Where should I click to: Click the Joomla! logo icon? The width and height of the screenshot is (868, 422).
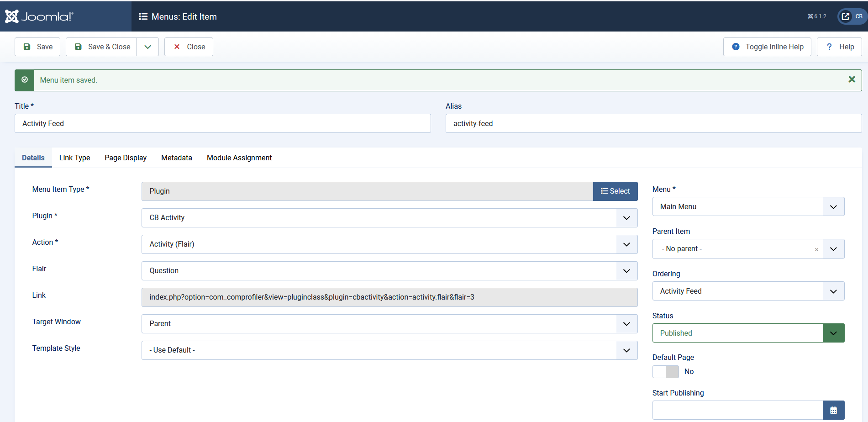click(12, 16)
